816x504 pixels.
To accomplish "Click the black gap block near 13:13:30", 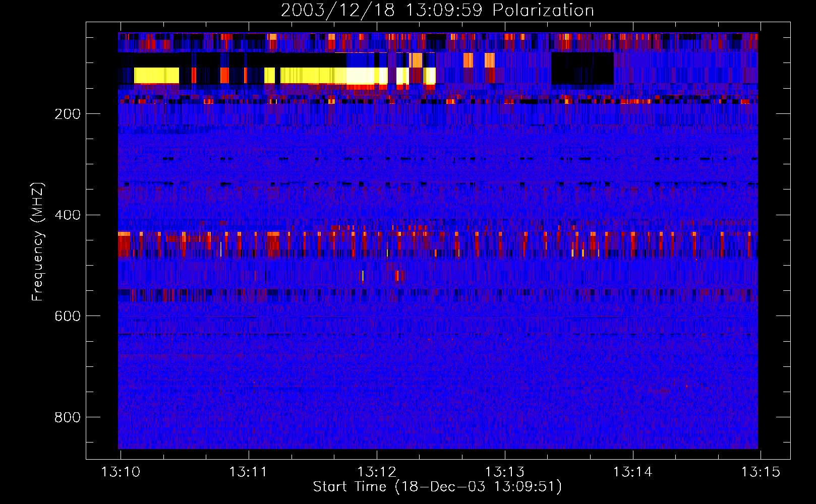I will point(582,68).
